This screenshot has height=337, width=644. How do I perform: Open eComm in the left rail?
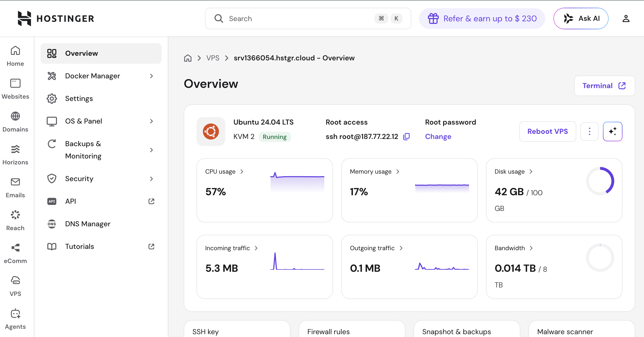15,253
